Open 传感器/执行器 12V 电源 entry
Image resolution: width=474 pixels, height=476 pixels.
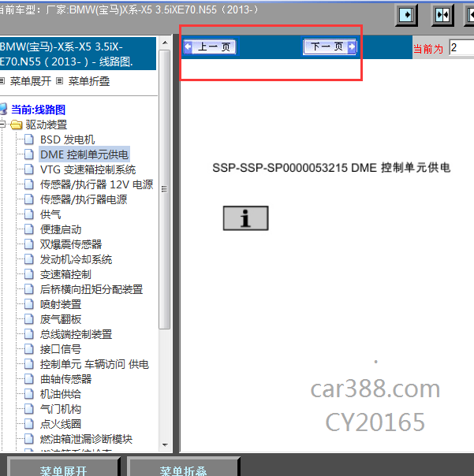tap(97, 184)
